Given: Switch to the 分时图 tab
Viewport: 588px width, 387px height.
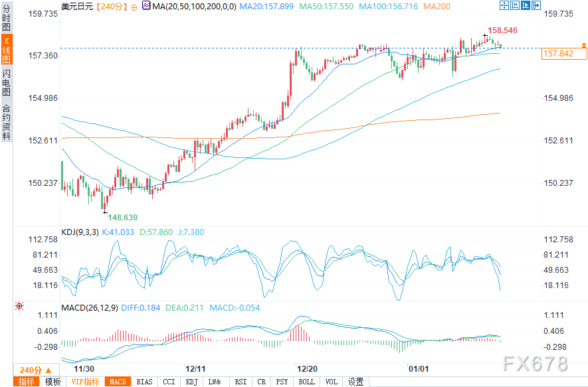Looking at the screenshot, I should point(6,19).
